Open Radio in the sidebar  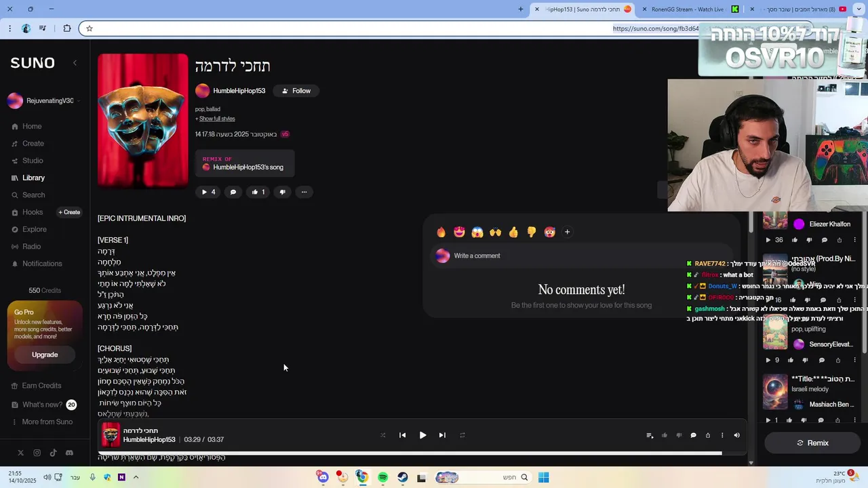(26, 247)
